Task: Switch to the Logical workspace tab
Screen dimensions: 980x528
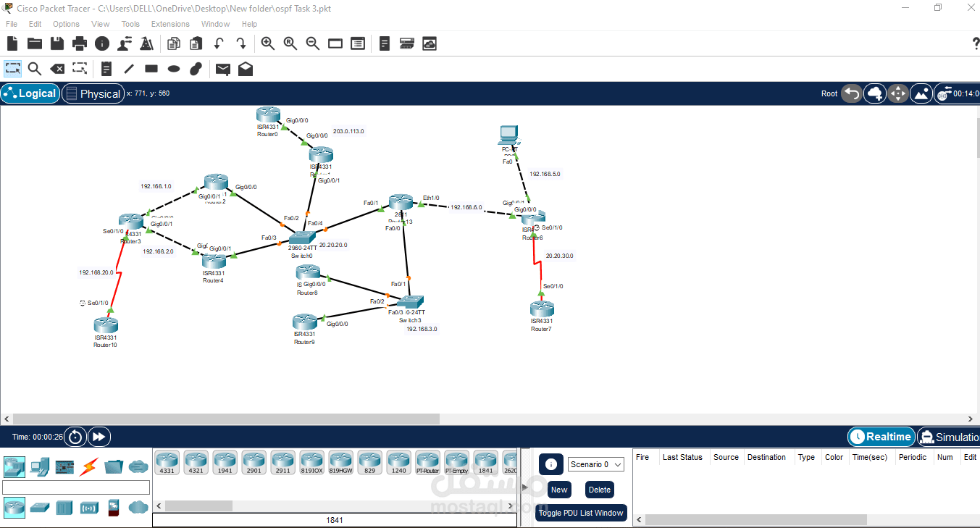Action: pos(30,93)
